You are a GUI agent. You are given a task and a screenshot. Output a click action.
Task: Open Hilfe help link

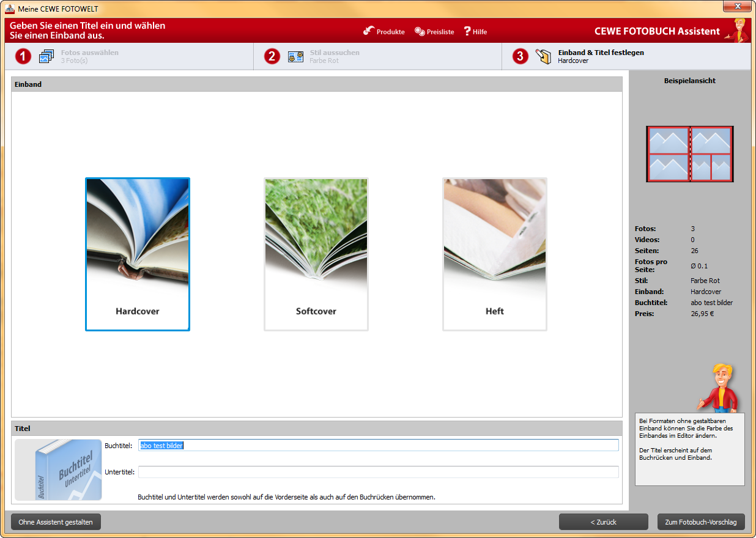475,31
